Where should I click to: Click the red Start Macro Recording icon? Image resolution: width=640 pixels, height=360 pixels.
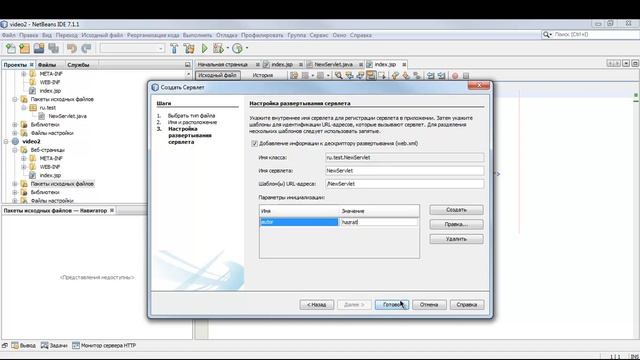455,76
